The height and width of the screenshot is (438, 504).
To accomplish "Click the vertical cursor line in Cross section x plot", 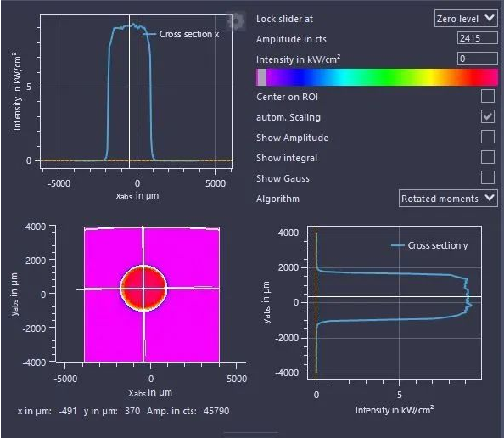I will coord(129,92).
